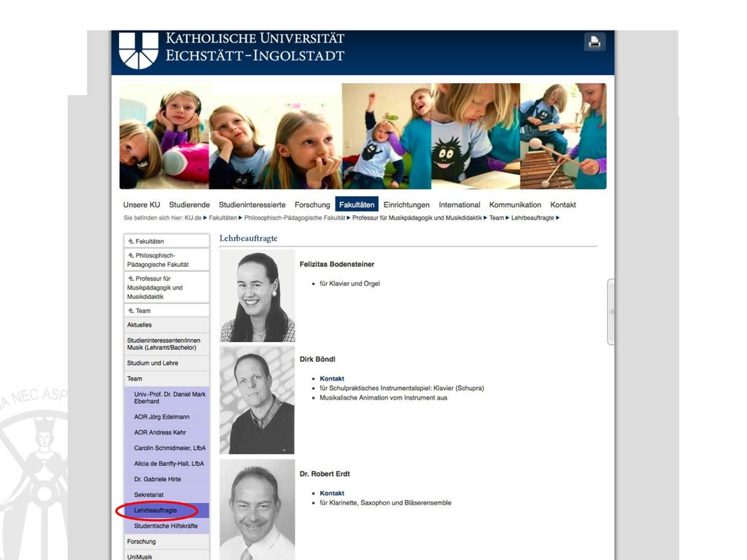Click KU.de breadcrumb link
The width and height of the screenshot is (747, 560).
point(193,217)
